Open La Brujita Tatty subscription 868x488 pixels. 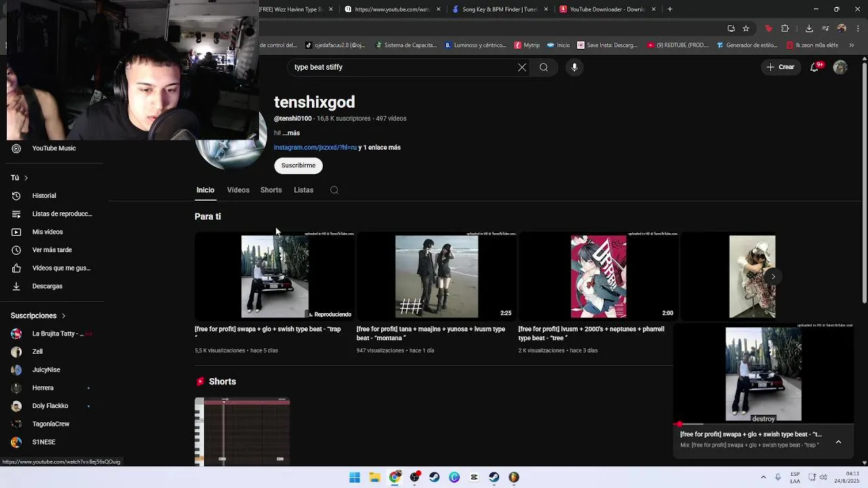(x=52, y=334)
